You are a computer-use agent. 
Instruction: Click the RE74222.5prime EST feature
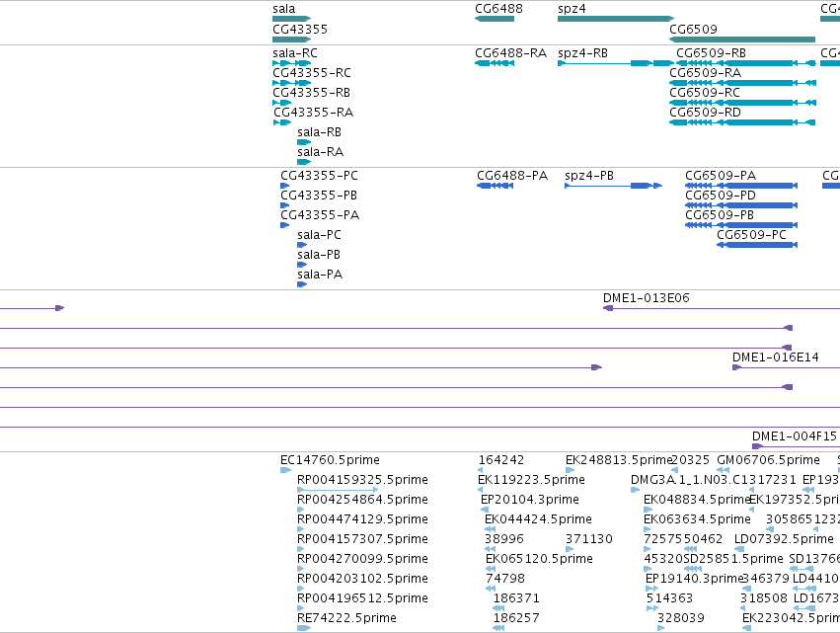[x=304, y=628]
